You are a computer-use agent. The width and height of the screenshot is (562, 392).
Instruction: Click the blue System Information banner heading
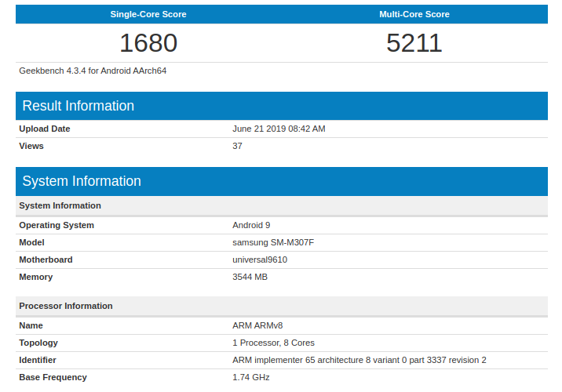click(82, 181)
